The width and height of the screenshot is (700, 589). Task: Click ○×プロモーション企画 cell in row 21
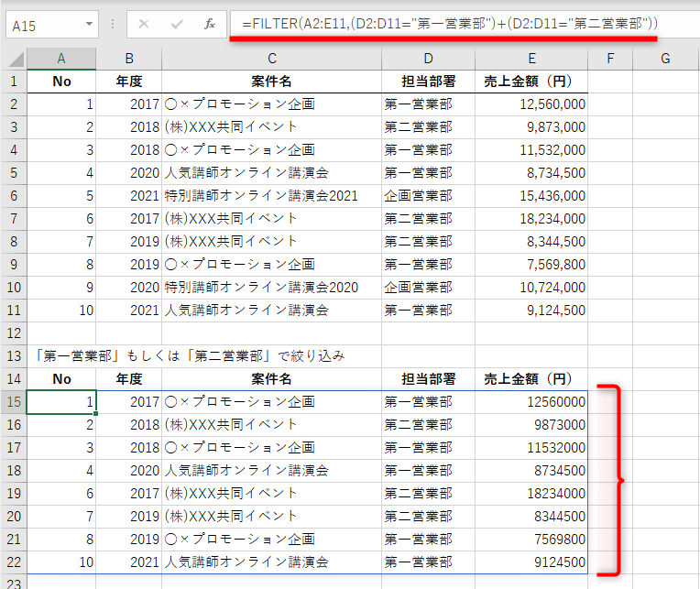coord(272,540)
